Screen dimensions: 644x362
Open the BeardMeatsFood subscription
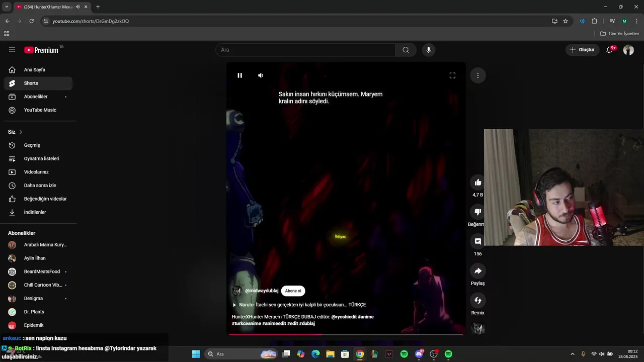(x=38, y=271)
